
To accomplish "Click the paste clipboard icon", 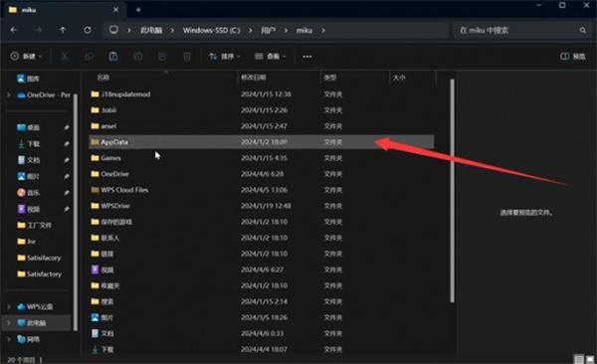I will coord(113,57).
